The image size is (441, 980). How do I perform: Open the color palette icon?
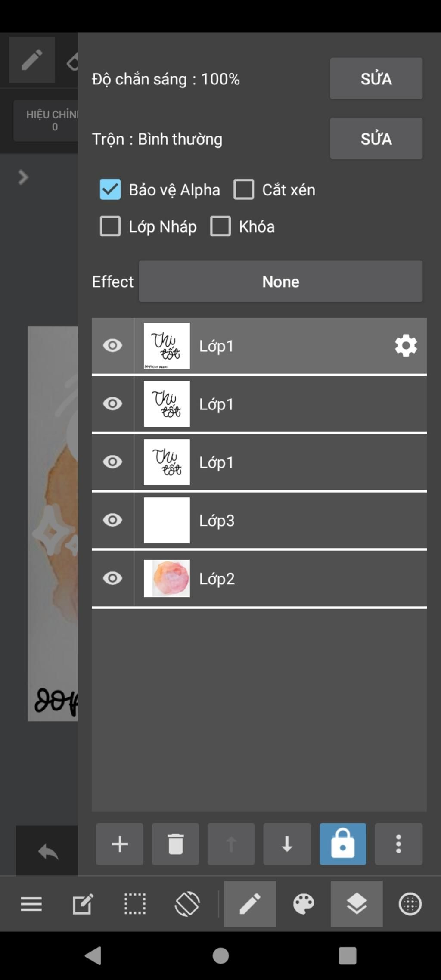click(304, 904)
